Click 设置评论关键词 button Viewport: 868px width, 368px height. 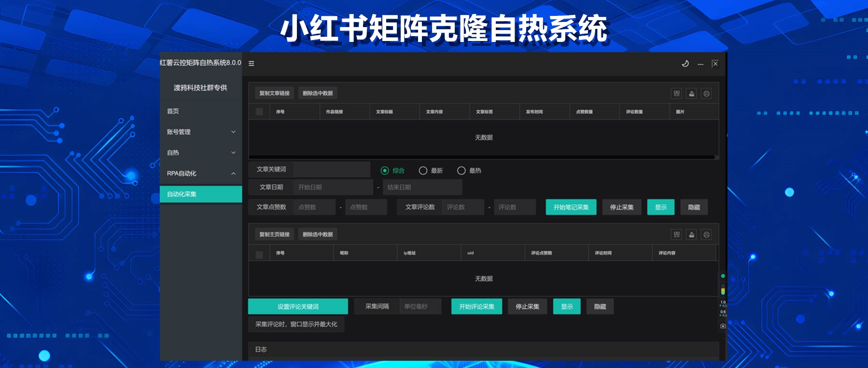(298, 307)
